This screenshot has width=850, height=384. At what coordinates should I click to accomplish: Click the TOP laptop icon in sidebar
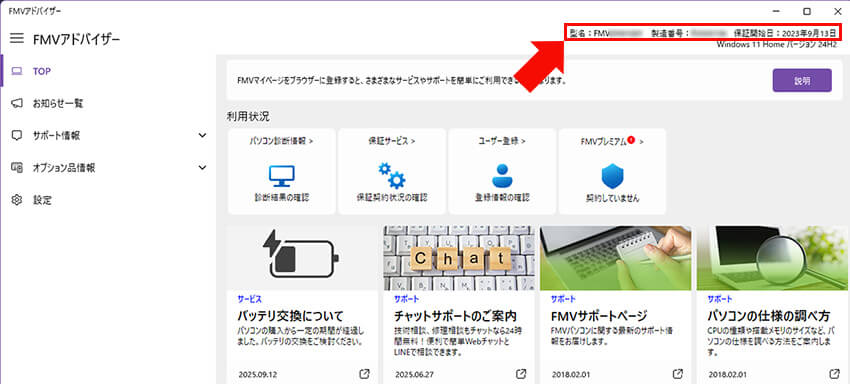point(17,71)
